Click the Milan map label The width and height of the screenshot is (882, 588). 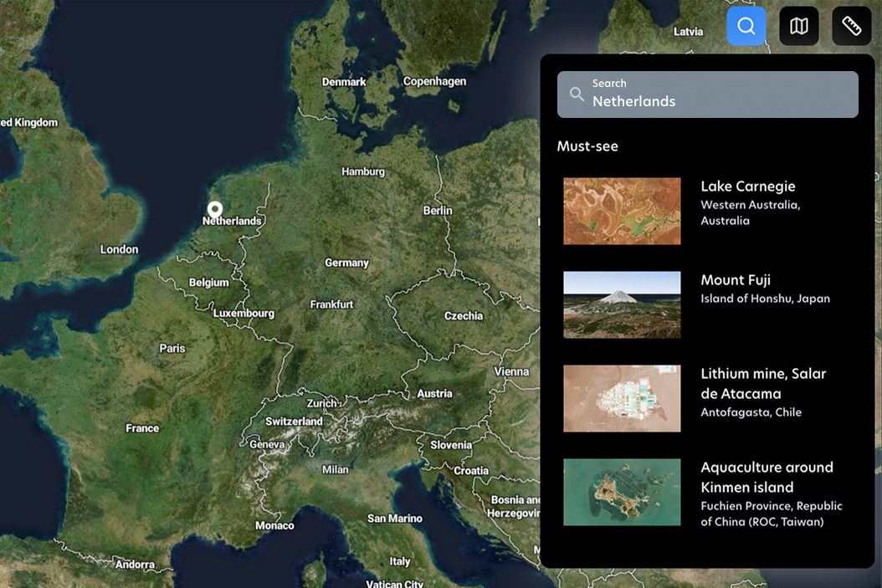[336, 469]
